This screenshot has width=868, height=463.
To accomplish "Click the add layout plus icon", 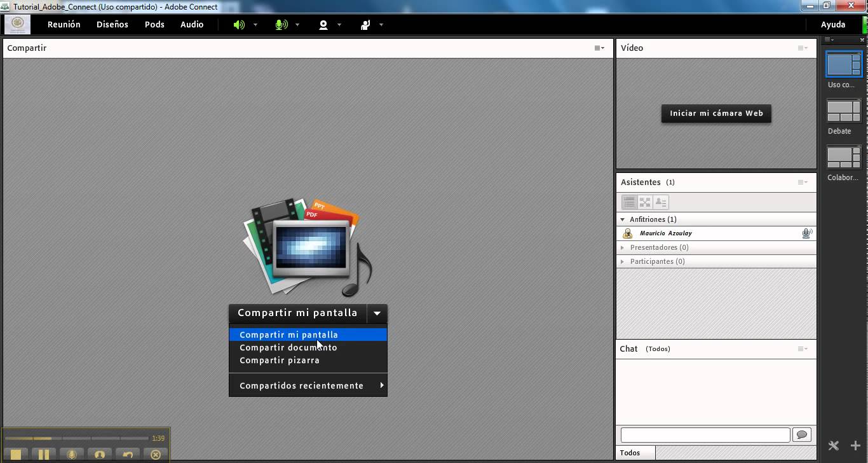I will coord(855,446).
